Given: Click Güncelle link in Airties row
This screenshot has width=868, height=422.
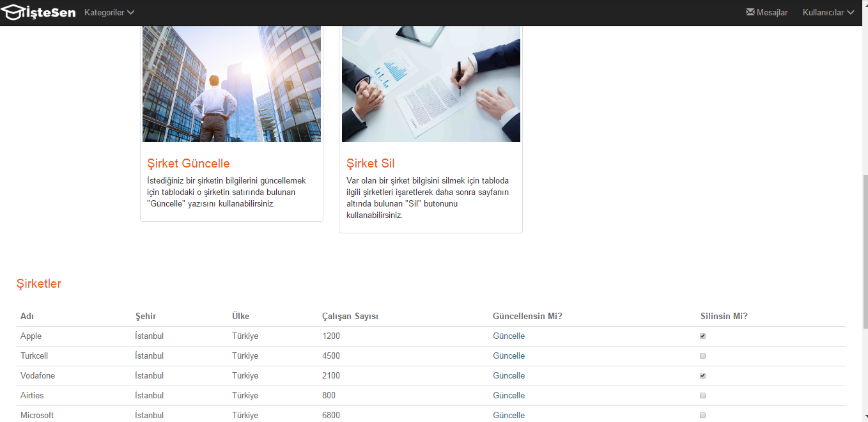Looking at the screenshot, I should (x=509, y=396).
